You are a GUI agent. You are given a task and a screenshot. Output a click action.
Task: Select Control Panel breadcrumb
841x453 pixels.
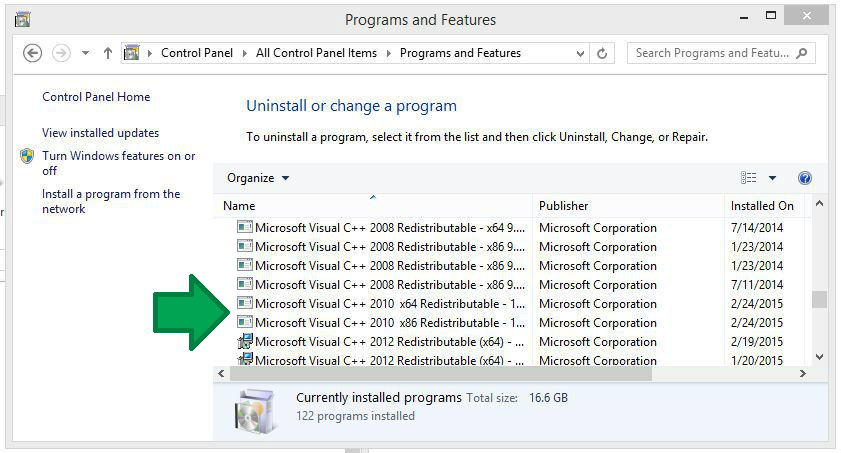click(x=197, y=53)
